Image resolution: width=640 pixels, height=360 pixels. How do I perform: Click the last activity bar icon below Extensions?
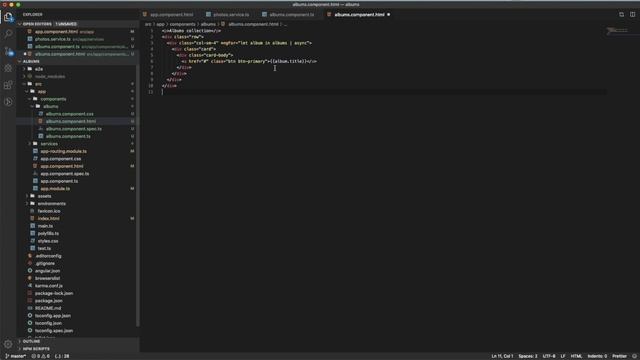tap(8, 102)
